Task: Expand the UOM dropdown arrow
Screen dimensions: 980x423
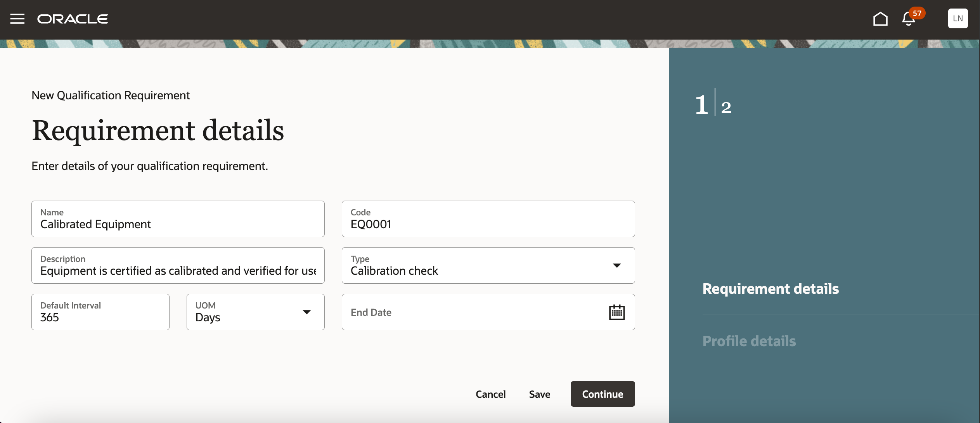Action: [x=306, y=312]
